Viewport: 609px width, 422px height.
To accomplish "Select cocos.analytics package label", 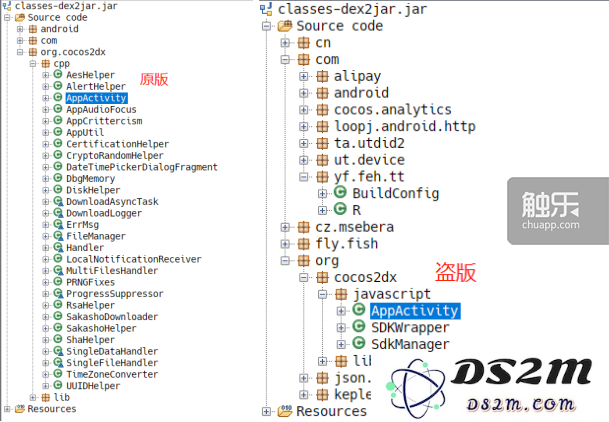I will [393, 110].
